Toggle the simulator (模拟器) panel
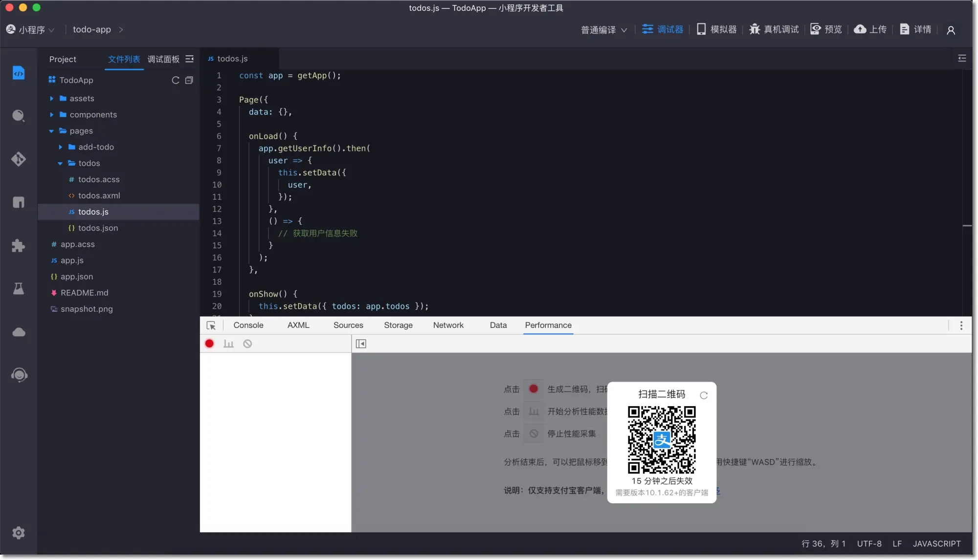This screenshot has width=978, height=560. pos(716,29)
